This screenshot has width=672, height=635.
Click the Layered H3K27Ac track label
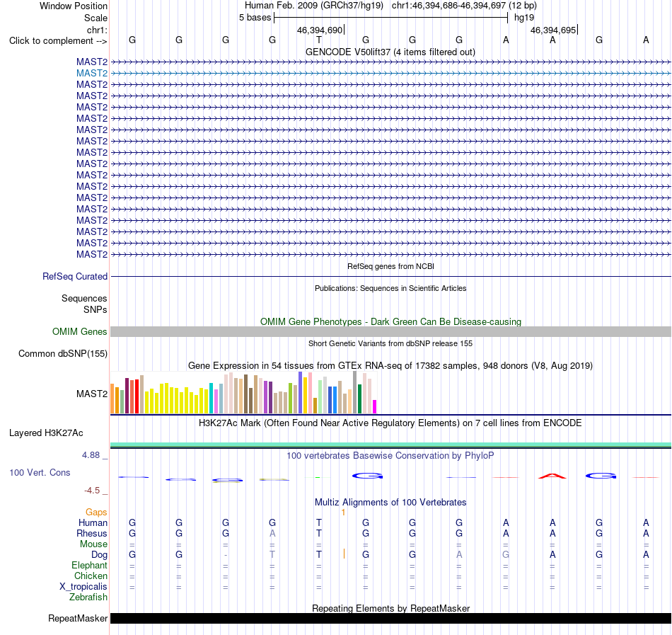click(46, 433)
